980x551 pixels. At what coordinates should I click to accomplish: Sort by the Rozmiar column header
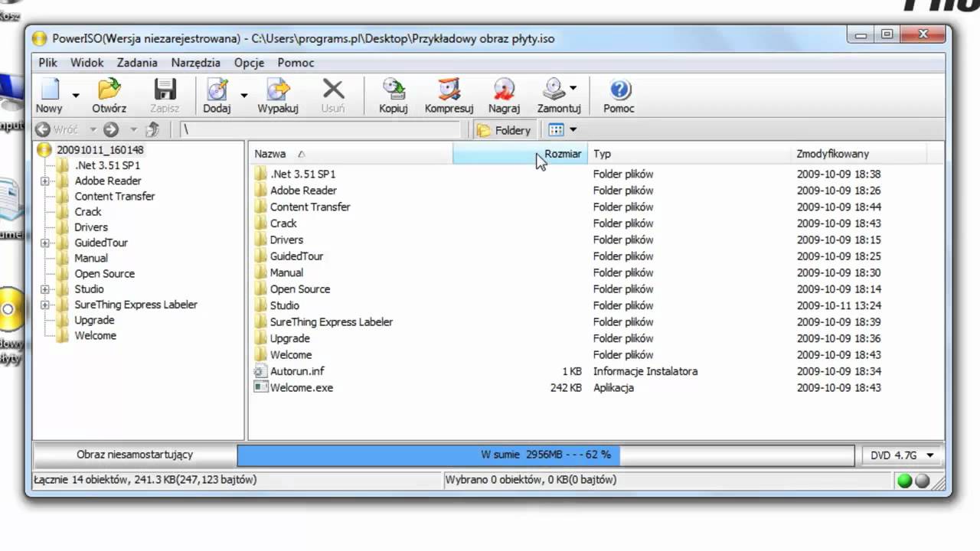pos(520,154)
